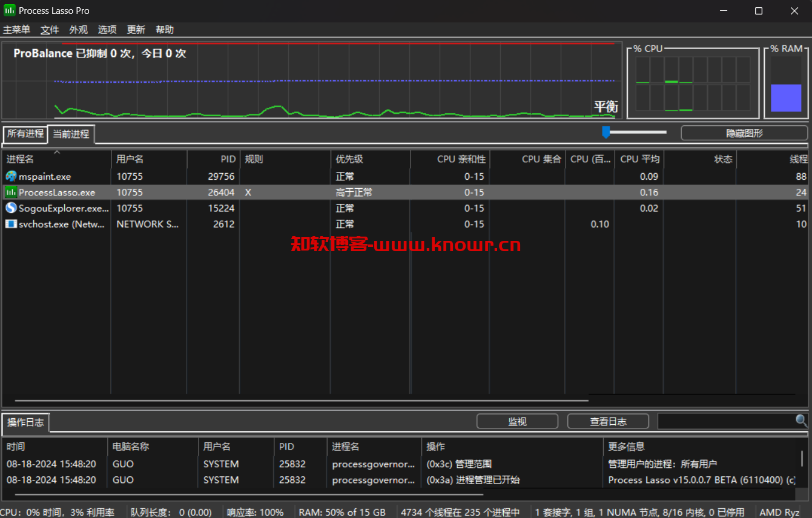Click the RAM: 50% of 15 GB status entry
Viewport: 812px width, 518px height.
pyautogui.click(x=342, y=512)
